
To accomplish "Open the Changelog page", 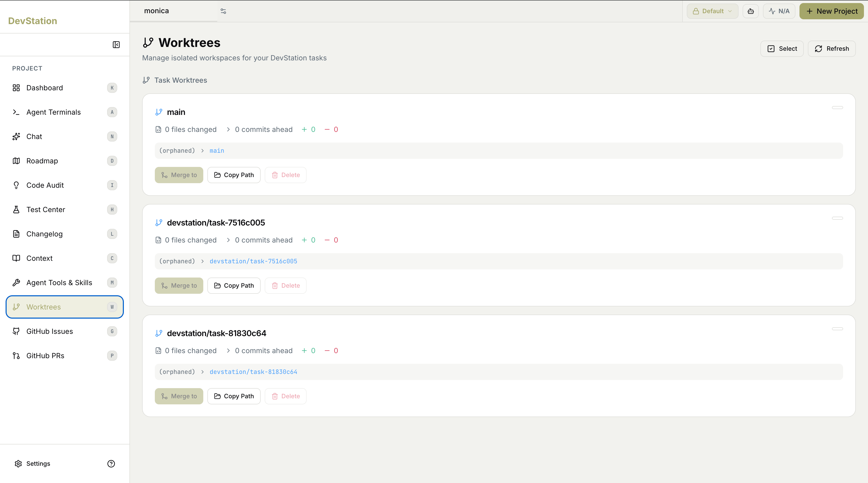I will pyautogui.click(x=65, y=234).
